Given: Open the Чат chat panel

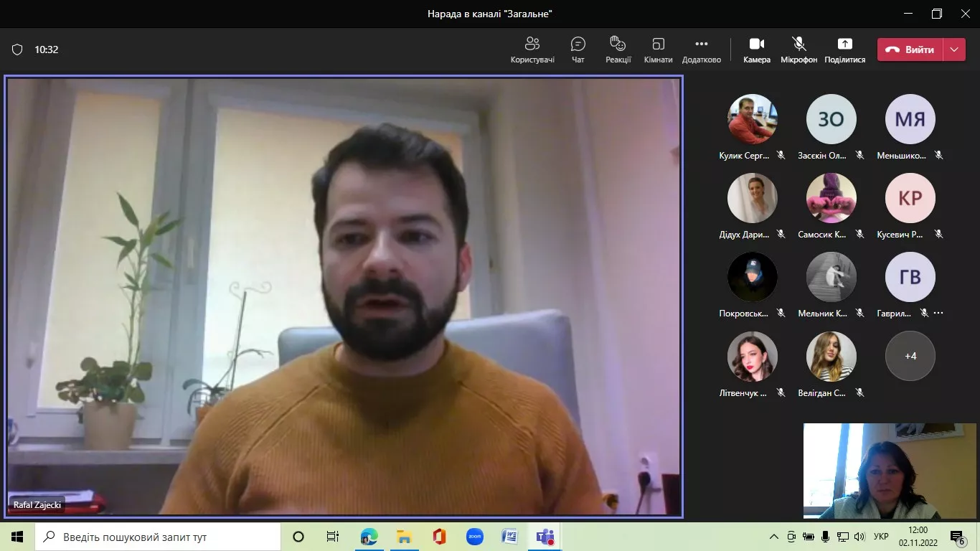Looking at the screenshot, I should (x=578, y=50).
